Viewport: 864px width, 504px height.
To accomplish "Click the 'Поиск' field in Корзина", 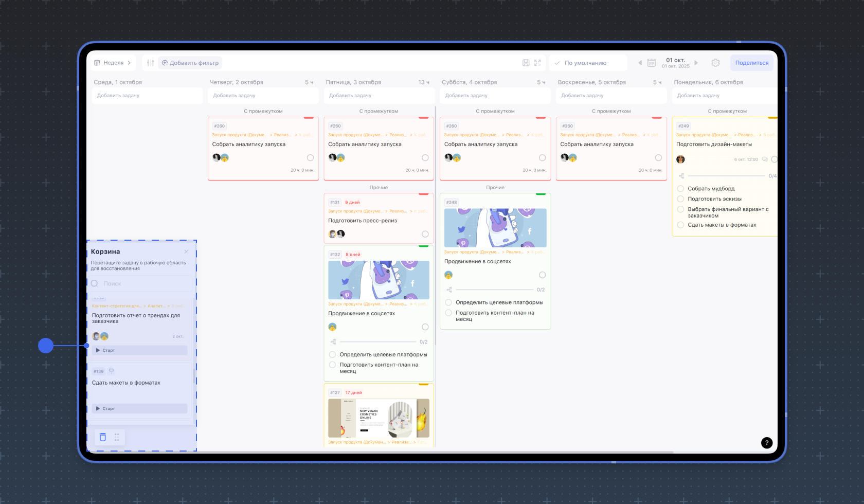I will (x=141, y=283).
